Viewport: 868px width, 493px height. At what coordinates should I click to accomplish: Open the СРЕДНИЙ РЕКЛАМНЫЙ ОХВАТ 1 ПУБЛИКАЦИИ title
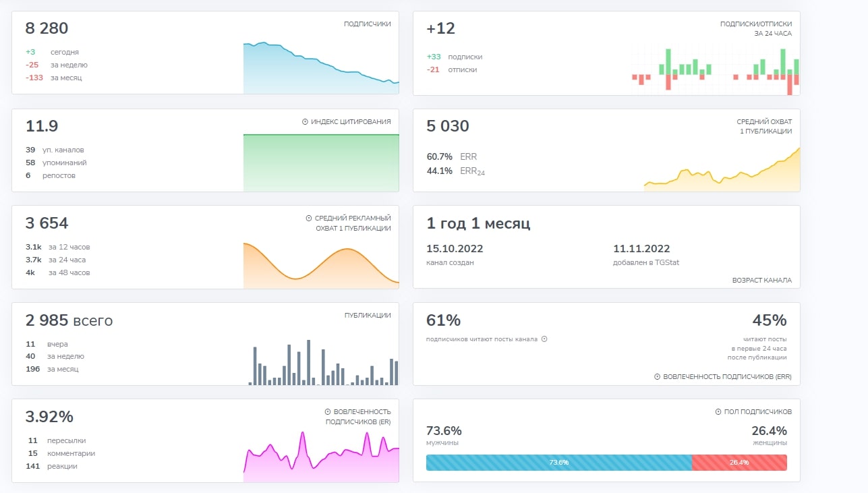353,223
